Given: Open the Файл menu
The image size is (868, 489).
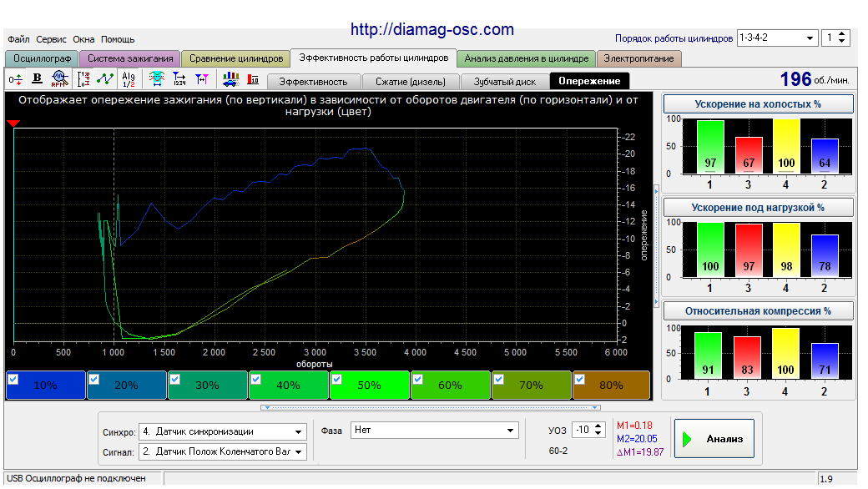Looking at the screenshot, I should click(18, 39).
